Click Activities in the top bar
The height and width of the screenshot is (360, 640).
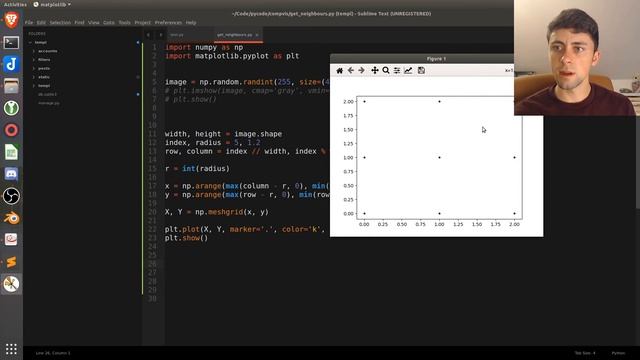pyautogui.click(x=15, y=4)
